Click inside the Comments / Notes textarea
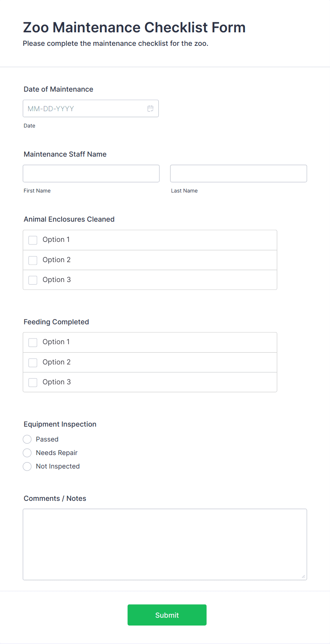 point(165,545)
